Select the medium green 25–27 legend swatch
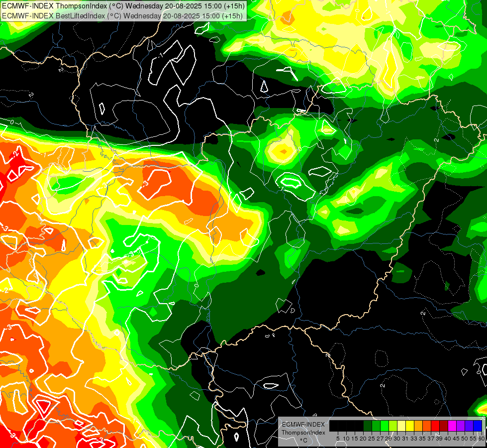 tap(376, 426)
